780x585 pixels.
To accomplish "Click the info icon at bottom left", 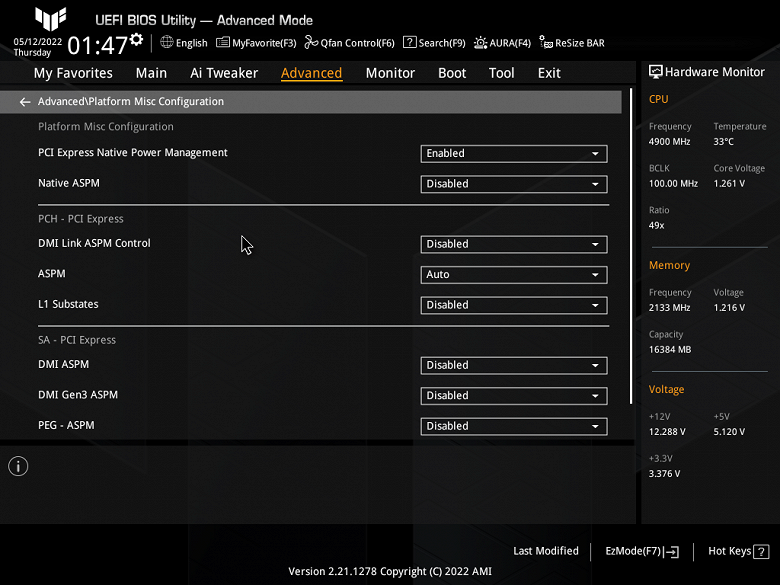I will click(x=18, y=466).
